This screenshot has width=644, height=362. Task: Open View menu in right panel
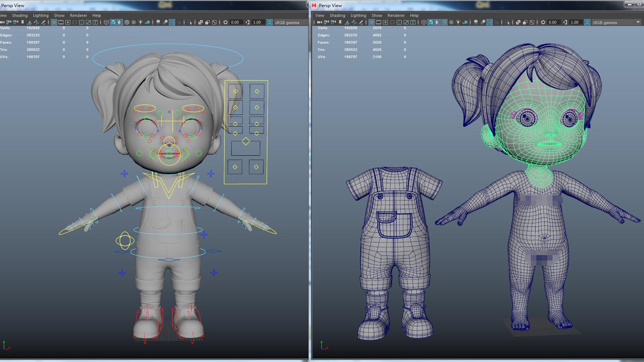pyautogui.click(x=320, y=15)
